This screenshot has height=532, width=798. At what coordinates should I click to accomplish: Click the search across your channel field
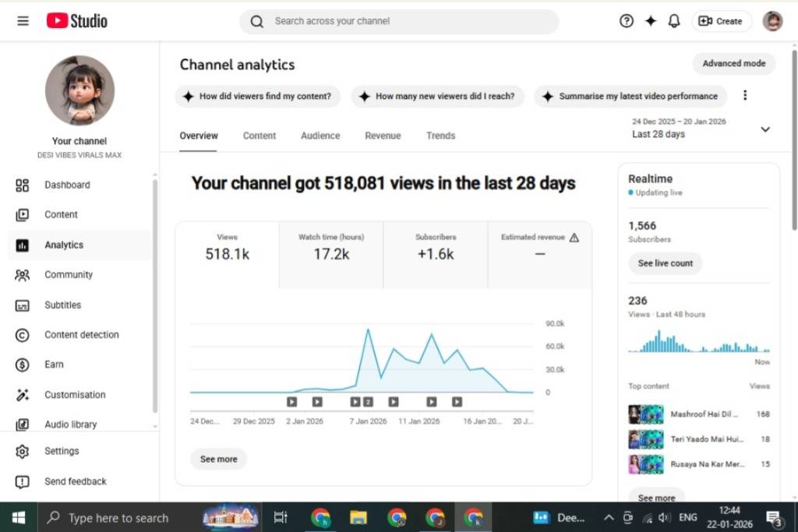405,22
